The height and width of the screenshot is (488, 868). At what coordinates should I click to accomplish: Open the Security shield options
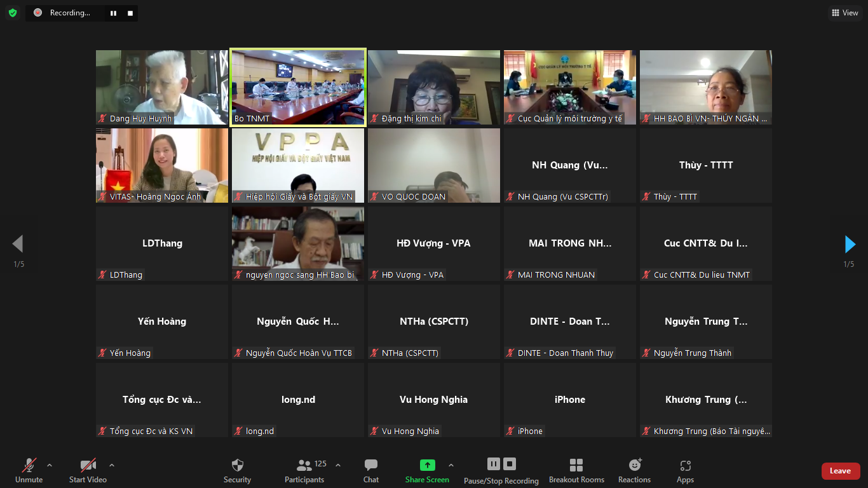click(x=237, y=471)
